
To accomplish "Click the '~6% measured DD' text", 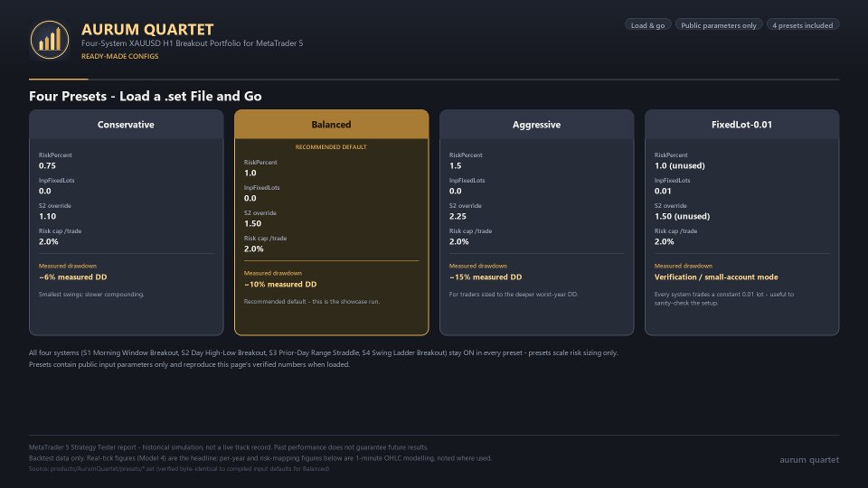I will tap(73, 277).
